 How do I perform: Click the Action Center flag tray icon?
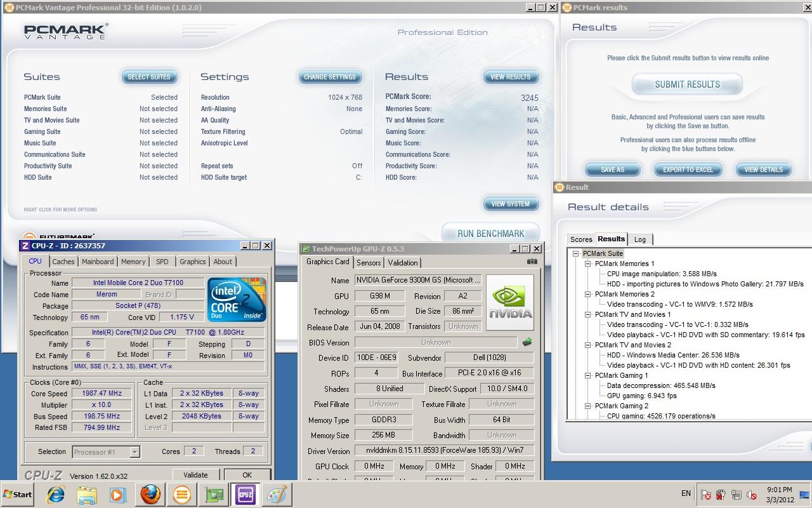706,495
